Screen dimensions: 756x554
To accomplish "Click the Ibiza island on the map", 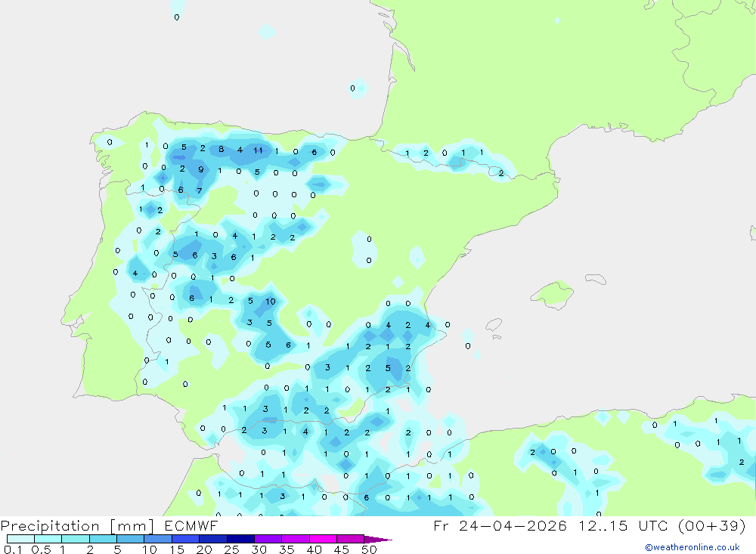I will tap(494, 324).
